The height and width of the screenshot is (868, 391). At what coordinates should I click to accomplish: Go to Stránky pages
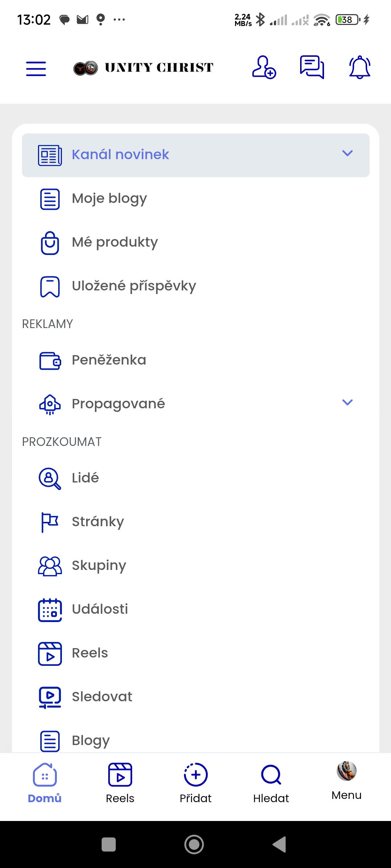(x=98, y=522)
